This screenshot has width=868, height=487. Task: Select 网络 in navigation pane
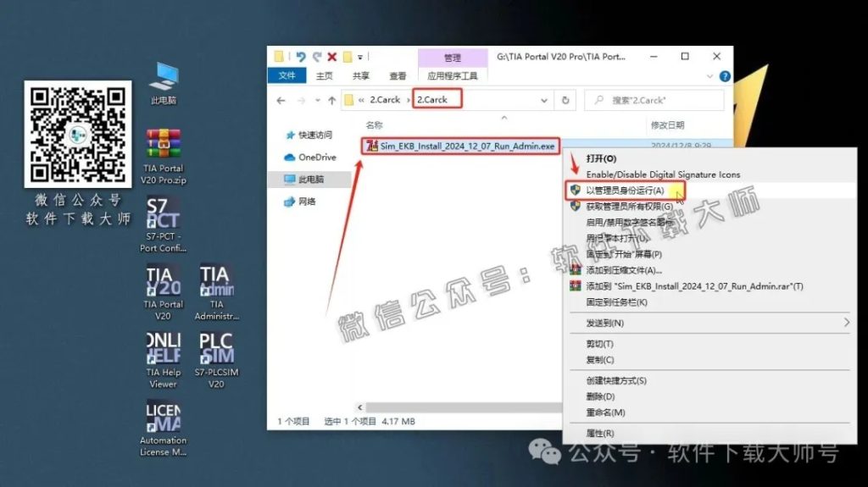pyautogui.click(x=300, y=202)
